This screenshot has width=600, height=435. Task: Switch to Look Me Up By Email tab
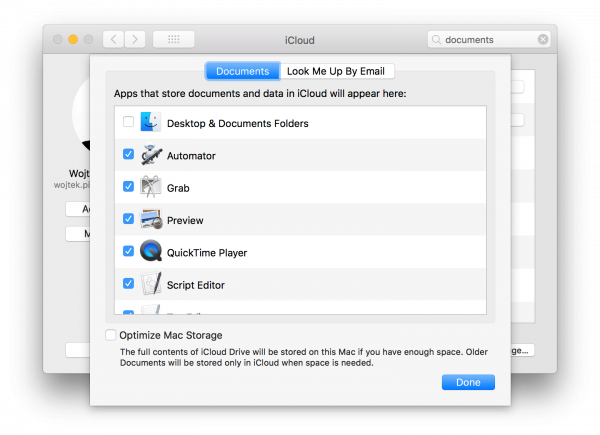coord(336,71)
